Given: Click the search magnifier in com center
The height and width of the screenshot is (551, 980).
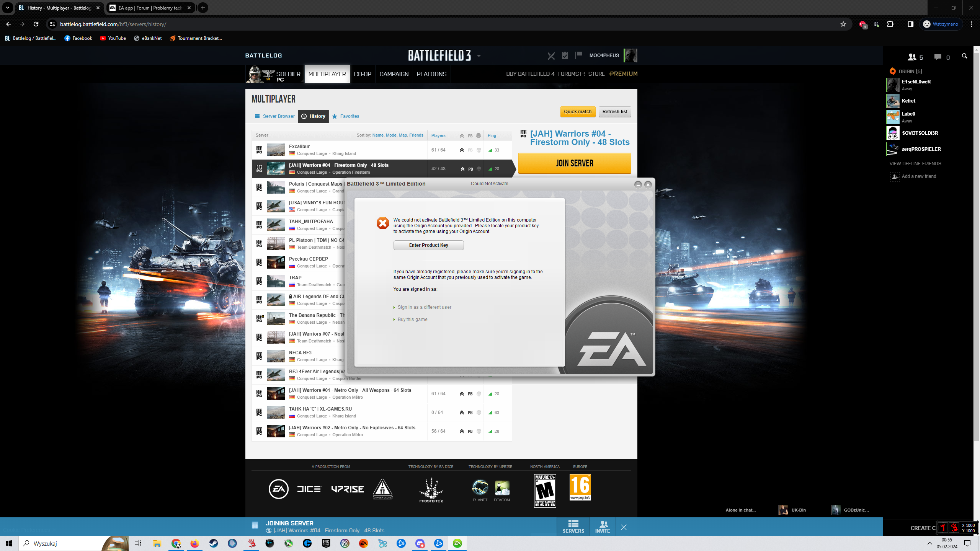Looking at the screenshot, I should point(964,56).
